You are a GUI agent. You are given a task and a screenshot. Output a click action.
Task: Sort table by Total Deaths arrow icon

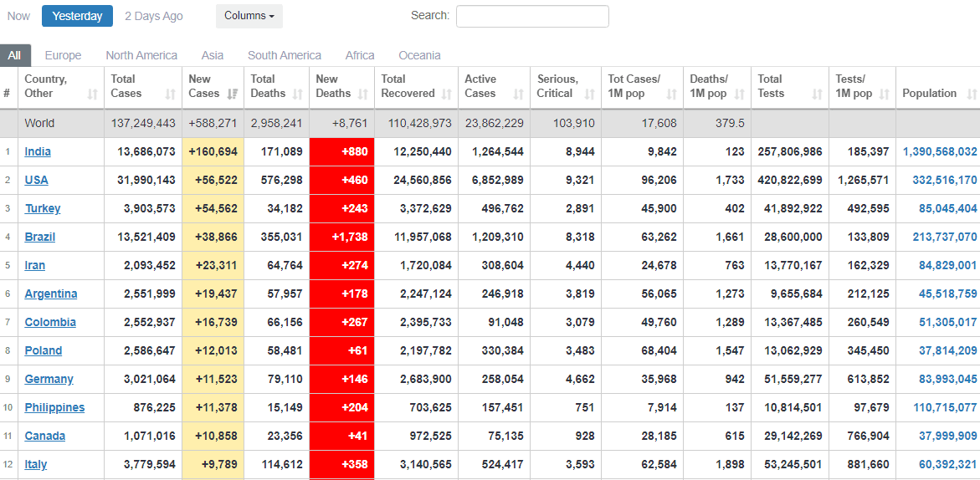[298, 94]
